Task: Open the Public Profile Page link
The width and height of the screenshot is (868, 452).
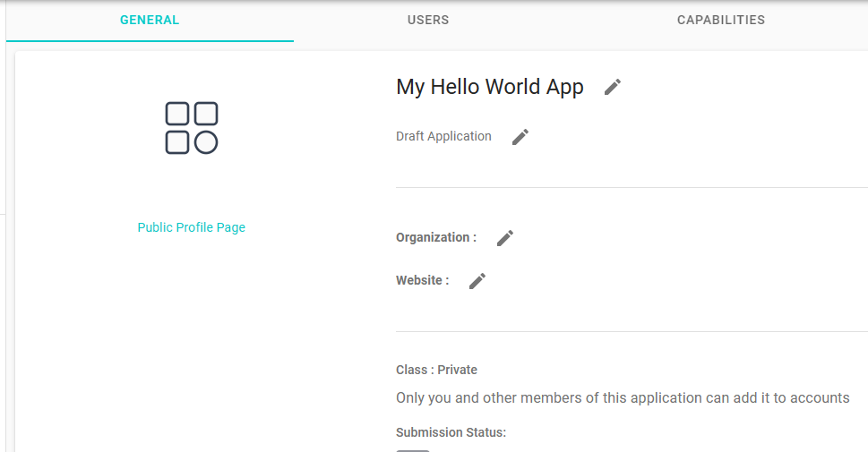Action: click(x=192, y=227)
